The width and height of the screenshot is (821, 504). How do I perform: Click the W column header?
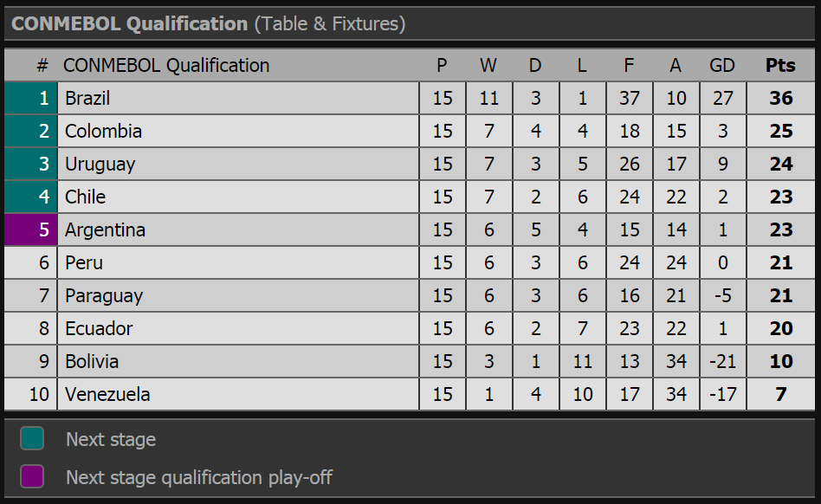point(488,66)
